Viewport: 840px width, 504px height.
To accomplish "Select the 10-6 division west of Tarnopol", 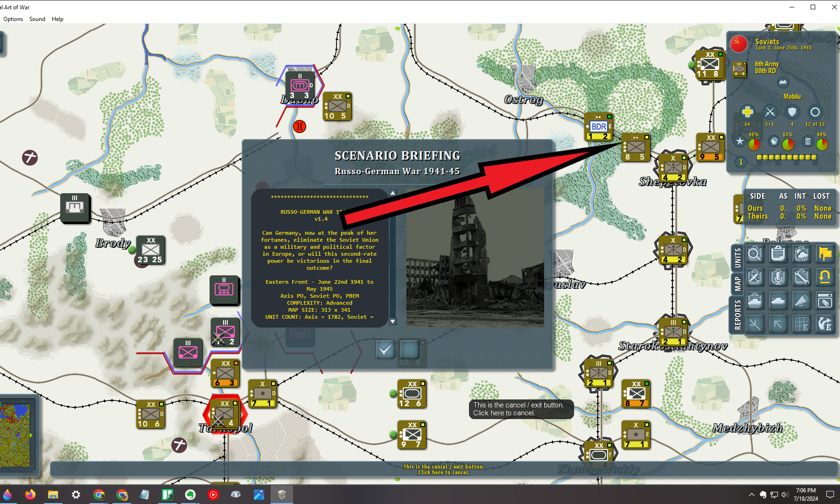I will coord(150,414).
